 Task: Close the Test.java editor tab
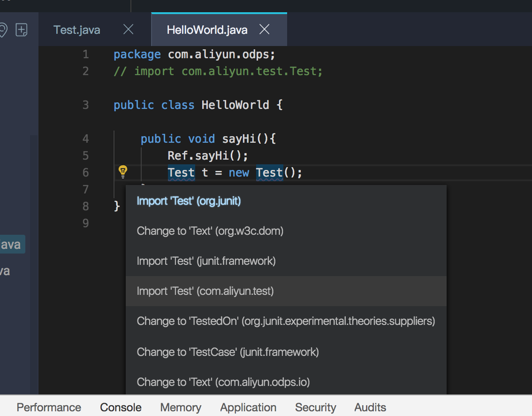coord(128,29)
